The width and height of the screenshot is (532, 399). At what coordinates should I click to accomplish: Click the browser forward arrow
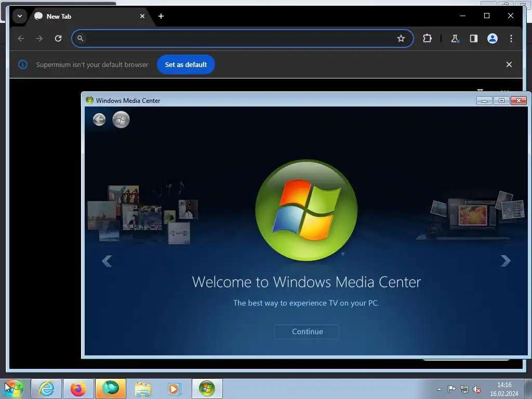click(x=39, y=38)
